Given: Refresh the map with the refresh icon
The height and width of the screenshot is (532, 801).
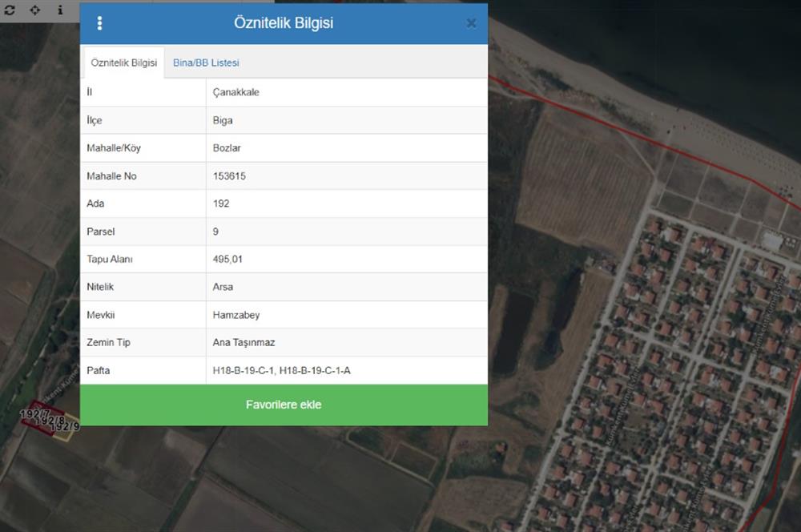Looking at the screenshot, I should tap(9, 11).
